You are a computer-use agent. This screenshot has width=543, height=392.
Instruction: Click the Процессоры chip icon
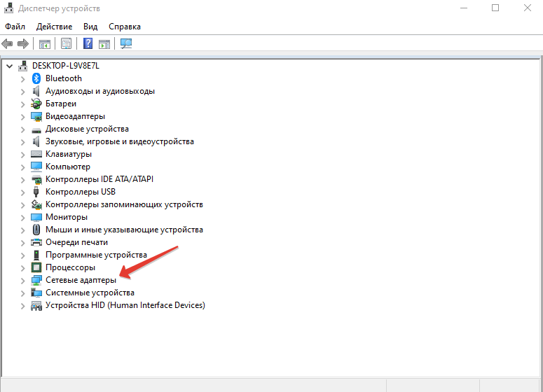(x=37, y=267)
